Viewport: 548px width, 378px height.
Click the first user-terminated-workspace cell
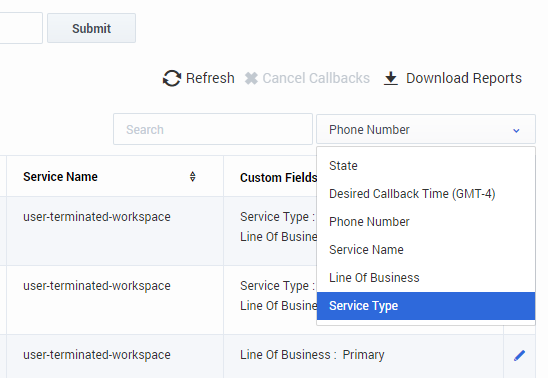click(115, 231)
